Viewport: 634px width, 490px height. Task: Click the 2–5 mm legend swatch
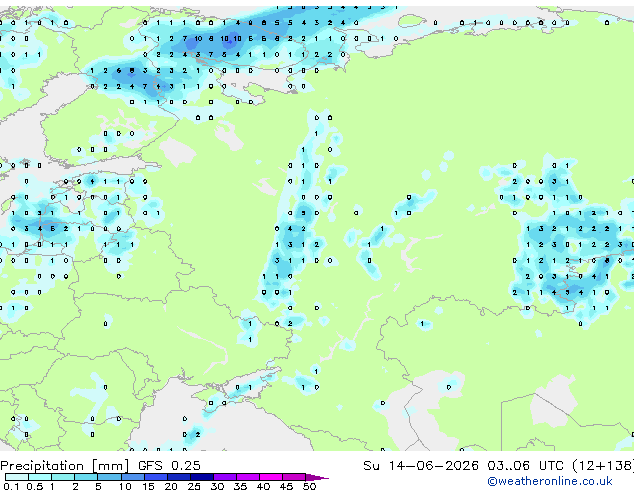pyautogui.click(x=86, y=477)
